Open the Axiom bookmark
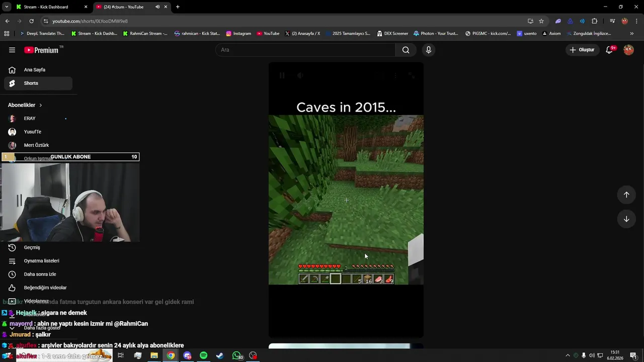 (551, 34)
